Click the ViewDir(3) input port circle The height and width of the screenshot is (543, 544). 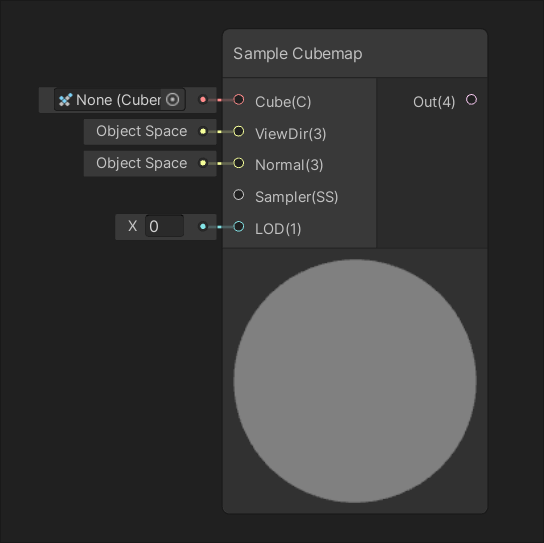click(x=239, y=131)
